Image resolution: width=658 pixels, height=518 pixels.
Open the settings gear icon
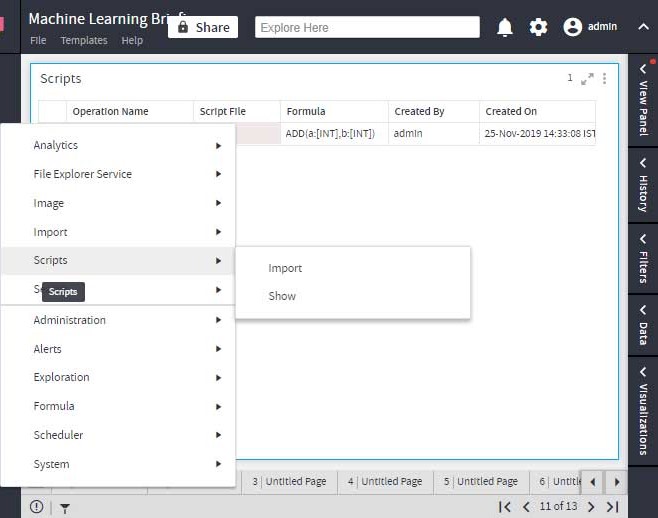[x=538, y=27]
